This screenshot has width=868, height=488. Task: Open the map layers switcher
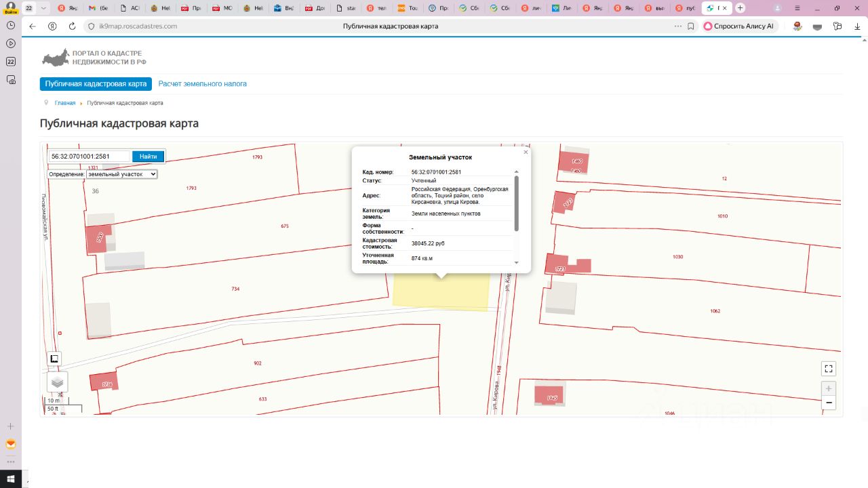(x=57, y=382)
